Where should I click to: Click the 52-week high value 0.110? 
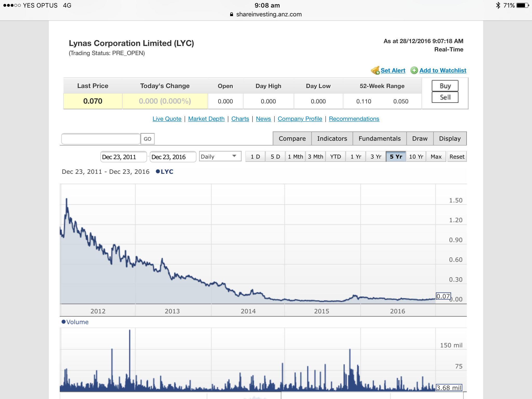click(x=364, y=101)
